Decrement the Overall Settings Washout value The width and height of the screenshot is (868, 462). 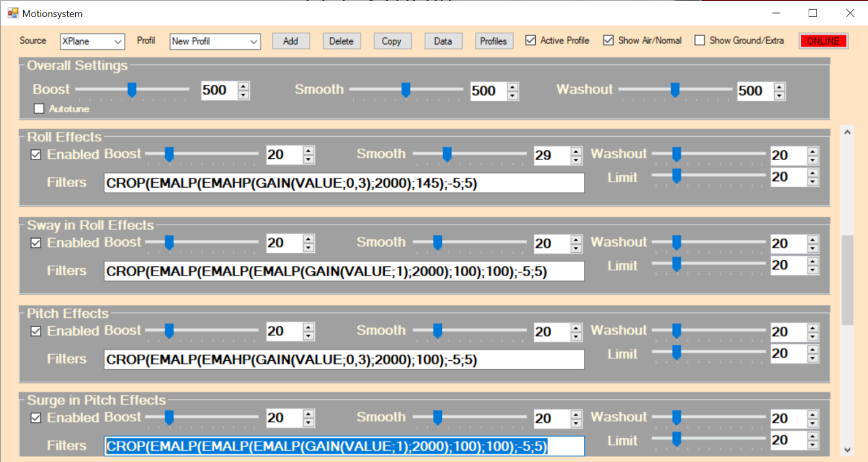click(x=779, y=94)
